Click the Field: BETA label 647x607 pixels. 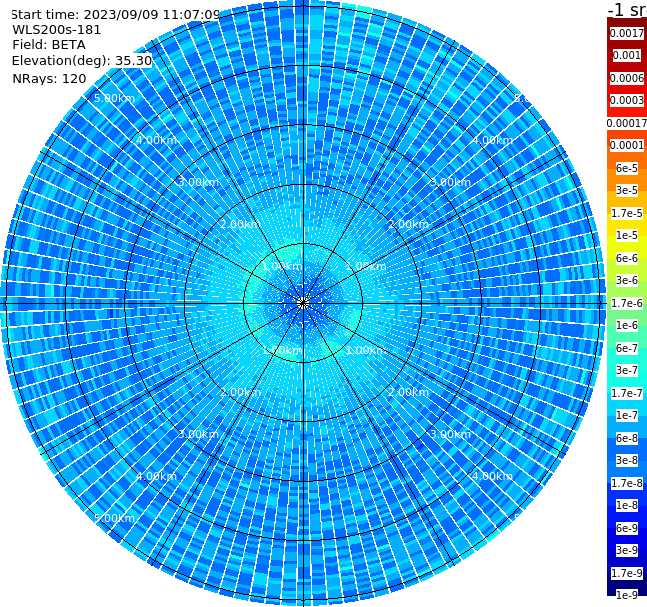49,45
